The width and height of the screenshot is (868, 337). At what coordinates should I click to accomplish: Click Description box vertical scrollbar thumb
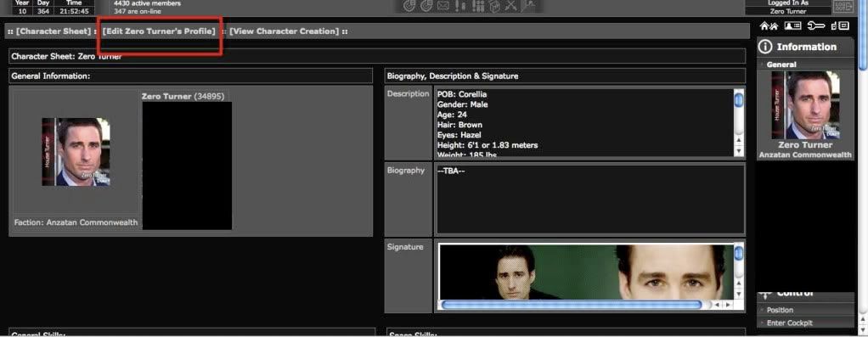[x=738, y=100]
